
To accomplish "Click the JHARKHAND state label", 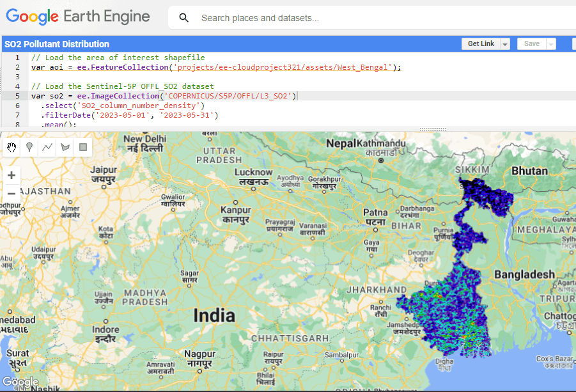I will coord(377,290).
